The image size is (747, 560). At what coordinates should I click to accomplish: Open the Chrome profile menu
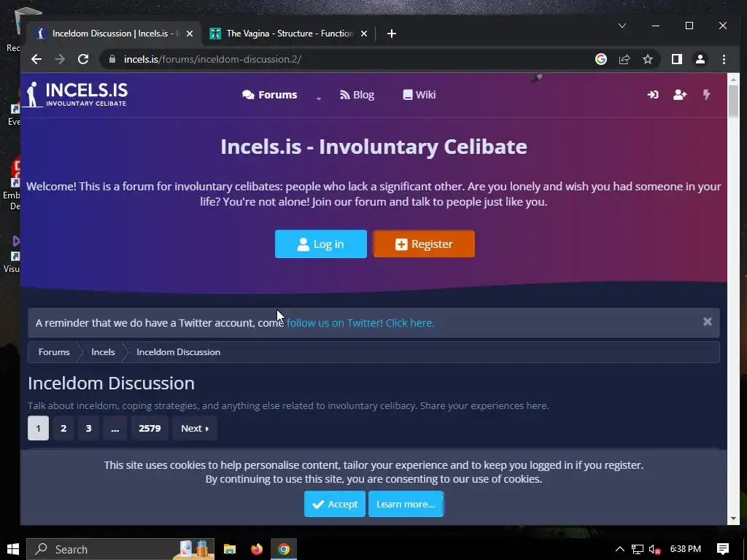(x=700, y=59)
